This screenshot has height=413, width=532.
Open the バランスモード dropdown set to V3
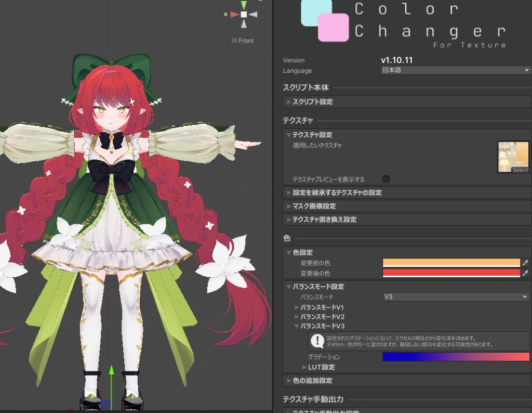(455, 297)
